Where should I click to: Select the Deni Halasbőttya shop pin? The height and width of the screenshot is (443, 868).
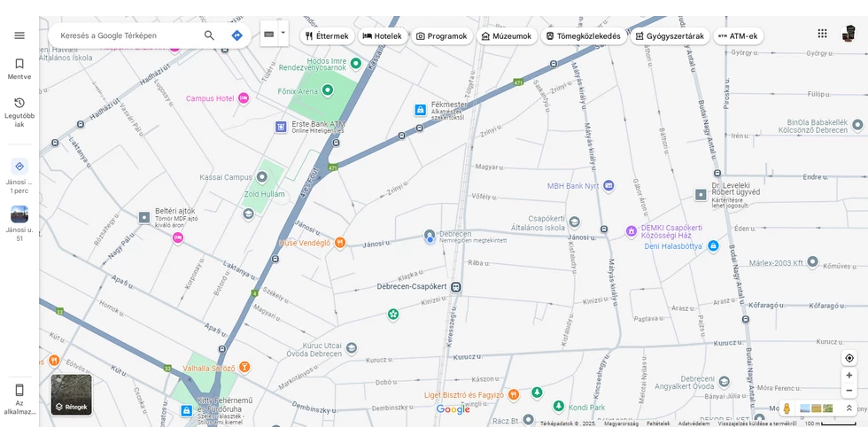[714, 245]
